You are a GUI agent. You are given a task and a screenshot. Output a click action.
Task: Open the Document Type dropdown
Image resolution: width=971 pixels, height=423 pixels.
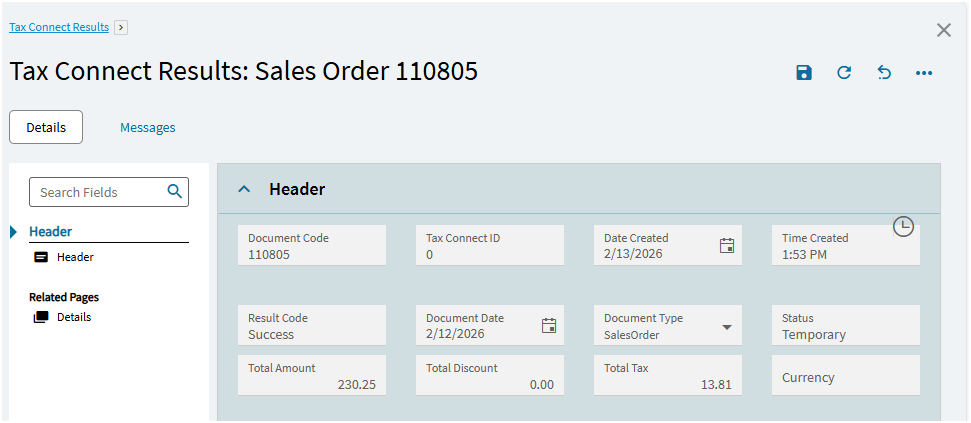727,327
